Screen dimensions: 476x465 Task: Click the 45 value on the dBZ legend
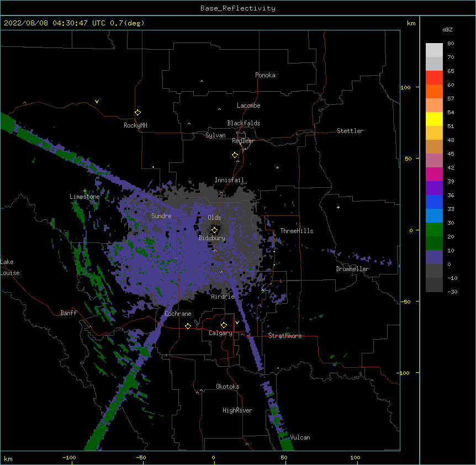[x=451, y=154]
